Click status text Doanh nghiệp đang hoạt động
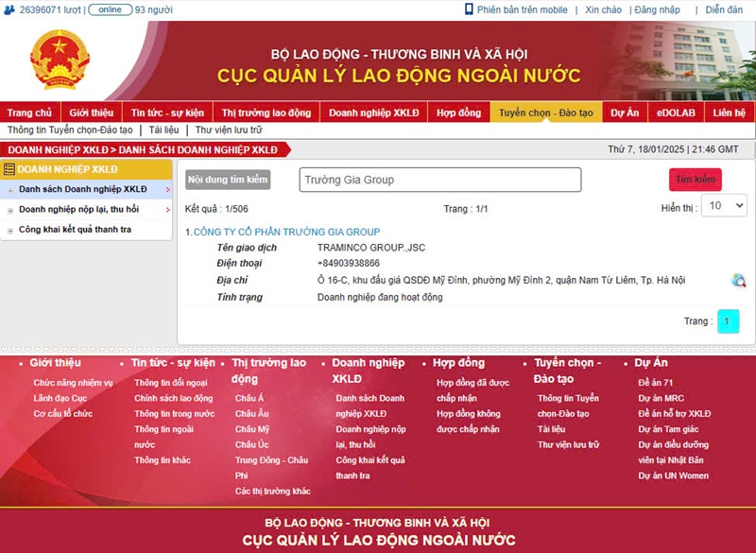Screen dimensions: 756x553 pos(380,297)
